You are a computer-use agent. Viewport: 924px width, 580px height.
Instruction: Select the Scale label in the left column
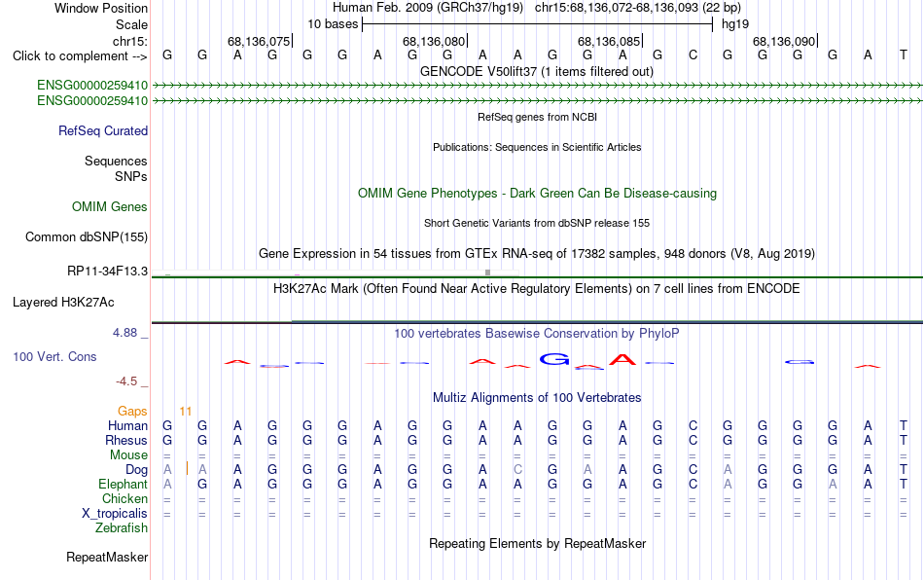pos(131,24)
